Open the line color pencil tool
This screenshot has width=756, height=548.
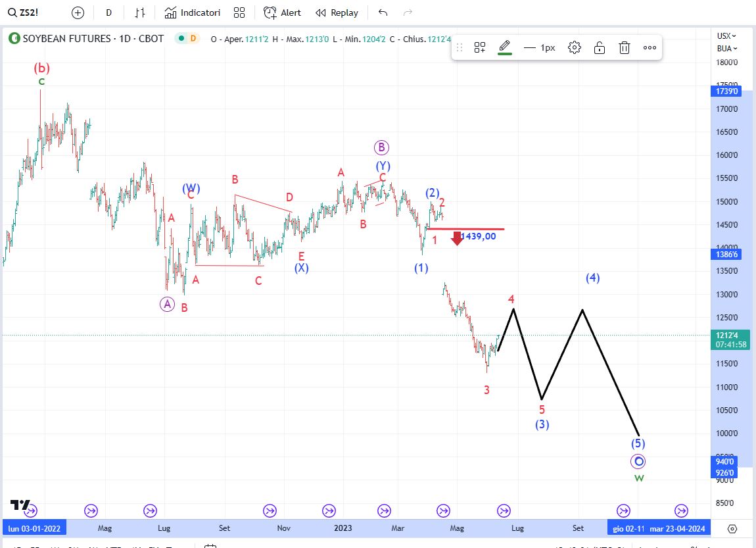pyautogui.click(x=504, y=47)
